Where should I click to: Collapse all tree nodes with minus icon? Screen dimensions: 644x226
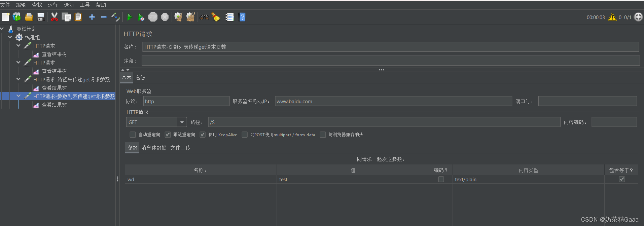pos(104,17)
